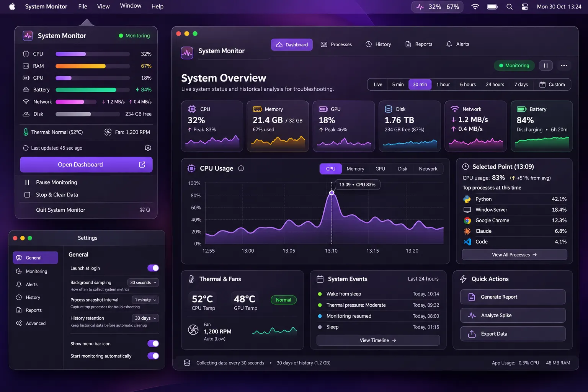The height and width of the screenshot is (392, 588).
Task: Click the settings gear in the menu bar popup
Action: point(148,148)
